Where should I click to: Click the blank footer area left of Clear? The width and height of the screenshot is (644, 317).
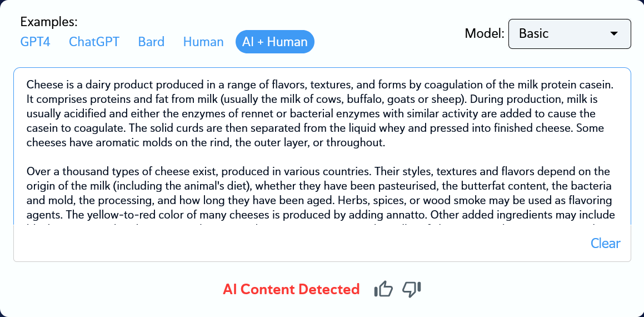(278, 244)
